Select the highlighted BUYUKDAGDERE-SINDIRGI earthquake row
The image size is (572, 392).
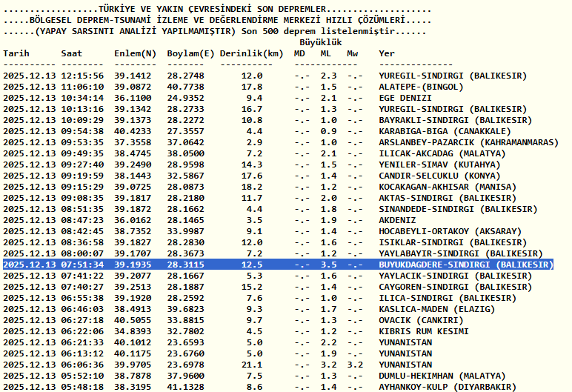coord(278,265)
